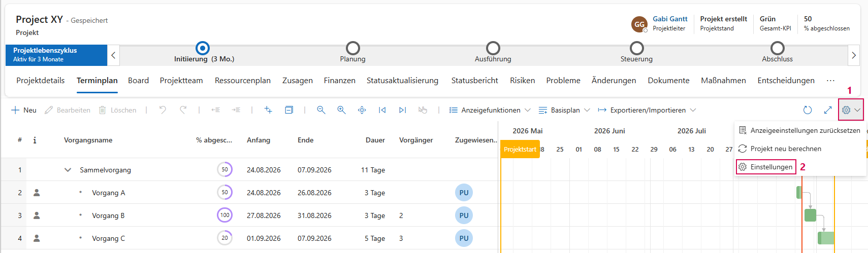
Task: Switch to the Board tab
Action: (x=138, y=81)
